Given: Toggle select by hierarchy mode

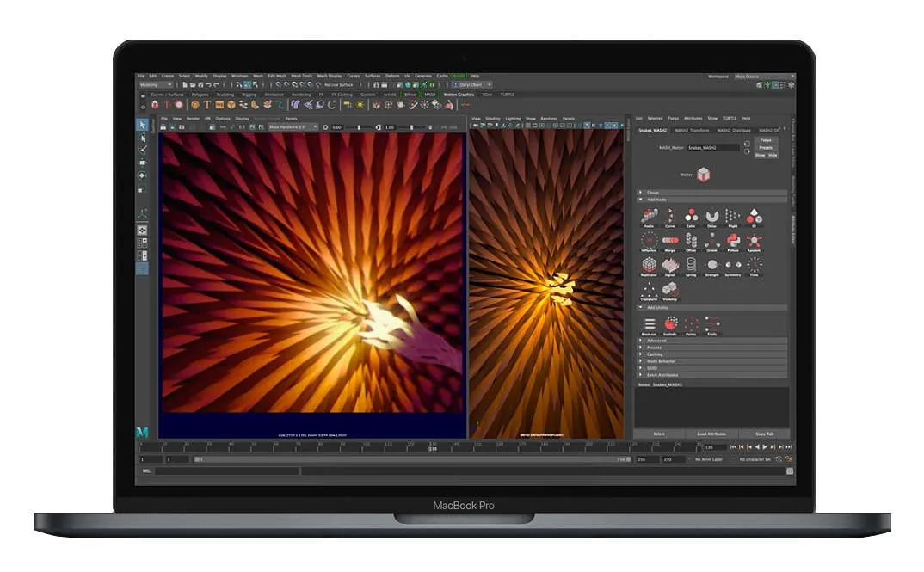Looking at the screenshot, I should click(240, 85).
